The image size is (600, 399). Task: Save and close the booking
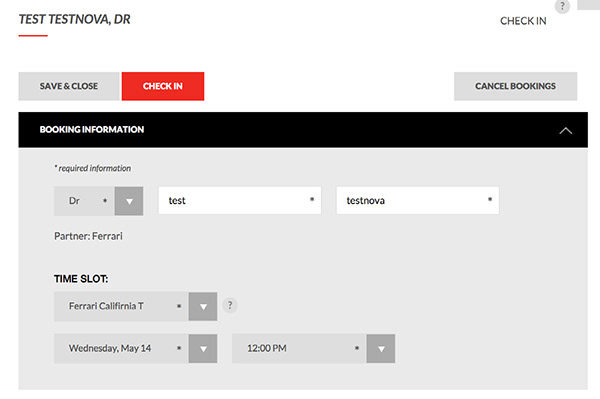click(69, 86)
